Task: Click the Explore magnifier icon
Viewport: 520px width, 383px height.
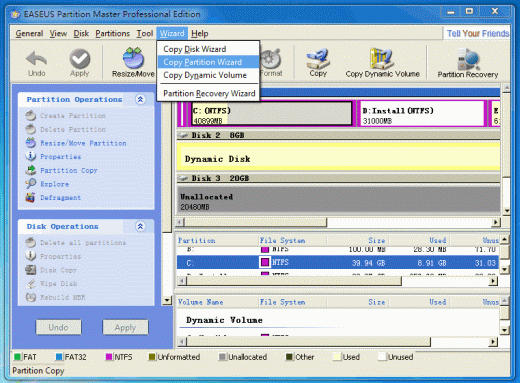Action: 31,184
